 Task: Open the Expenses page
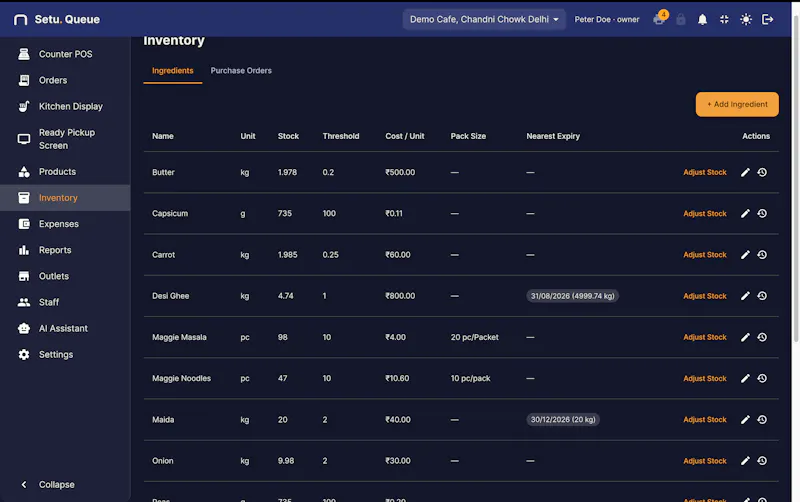[65, 223]
